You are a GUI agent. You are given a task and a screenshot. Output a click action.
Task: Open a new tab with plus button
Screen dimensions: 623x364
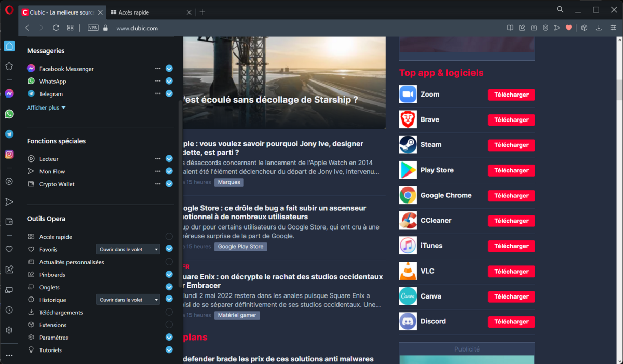tap(202, 12)
